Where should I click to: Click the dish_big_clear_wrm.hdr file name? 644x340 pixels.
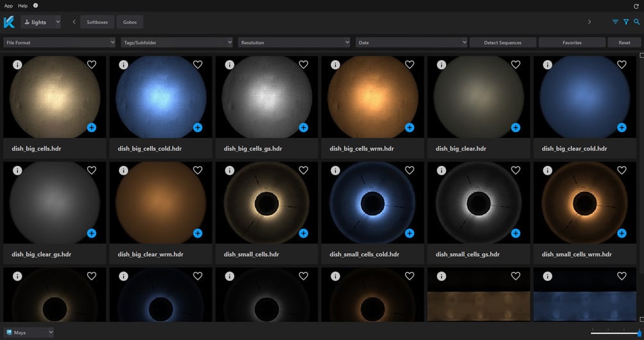151,255
